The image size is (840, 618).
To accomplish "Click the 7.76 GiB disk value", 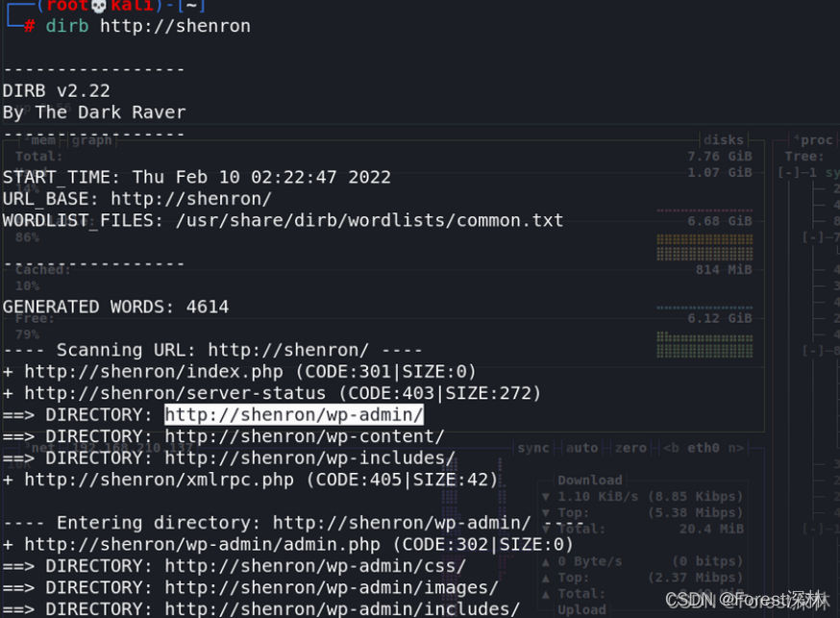I will pos(720,156).
